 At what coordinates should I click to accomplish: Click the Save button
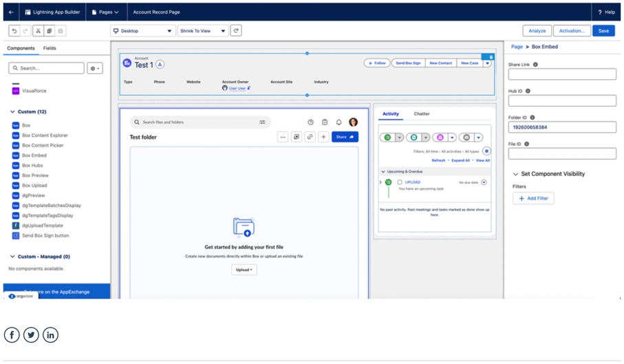coord(603,31)
